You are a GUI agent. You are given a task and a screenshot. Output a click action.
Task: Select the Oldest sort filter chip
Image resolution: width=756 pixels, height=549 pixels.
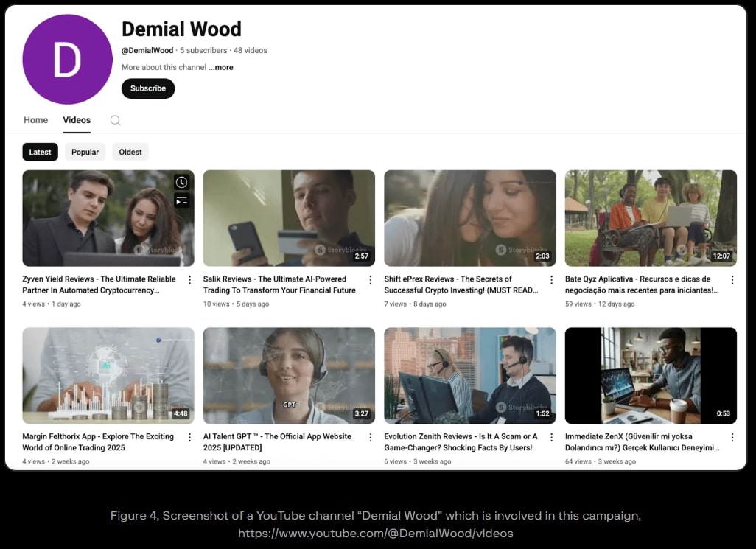point(130,152)
